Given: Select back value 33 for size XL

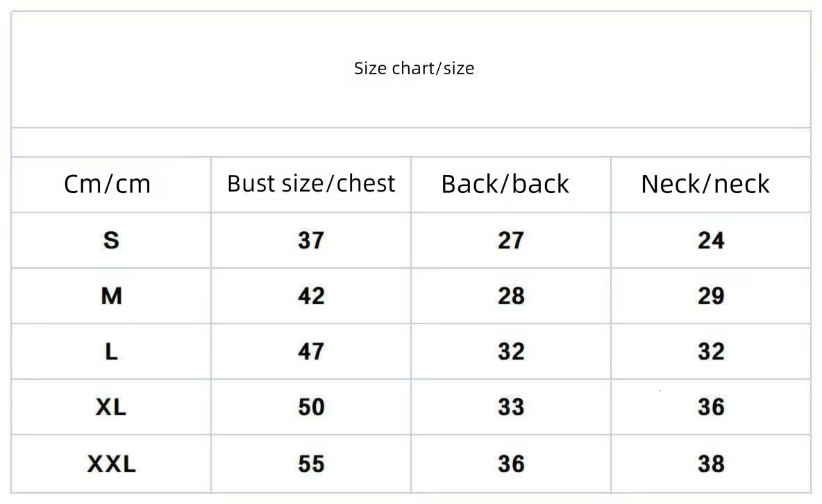Looking at the screenshot, I should (511, 408).
